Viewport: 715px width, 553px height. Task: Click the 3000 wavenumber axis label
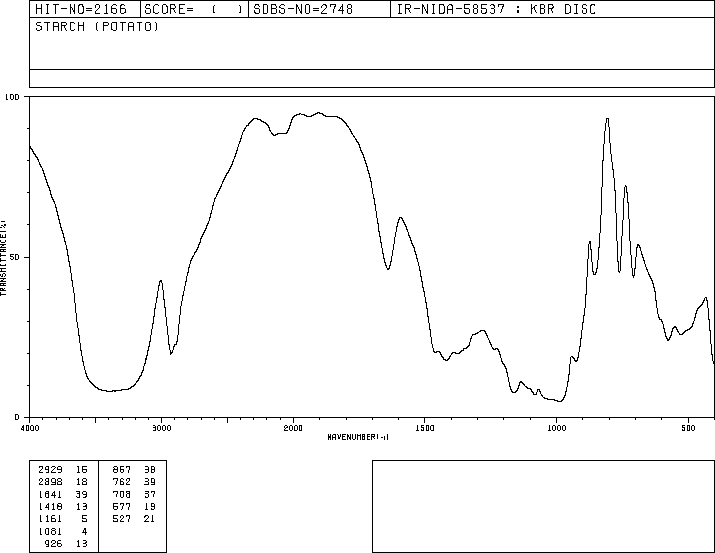(161, 428)
